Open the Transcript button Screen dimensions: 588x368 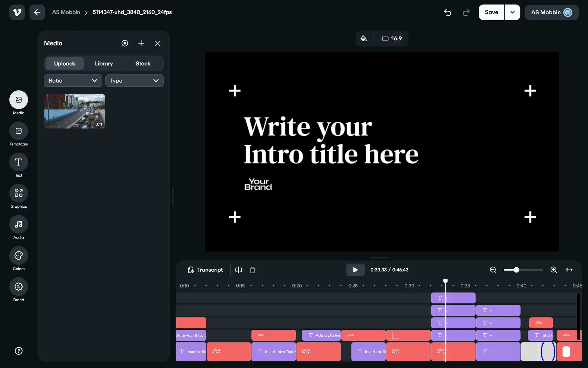[x=205, y=270]
